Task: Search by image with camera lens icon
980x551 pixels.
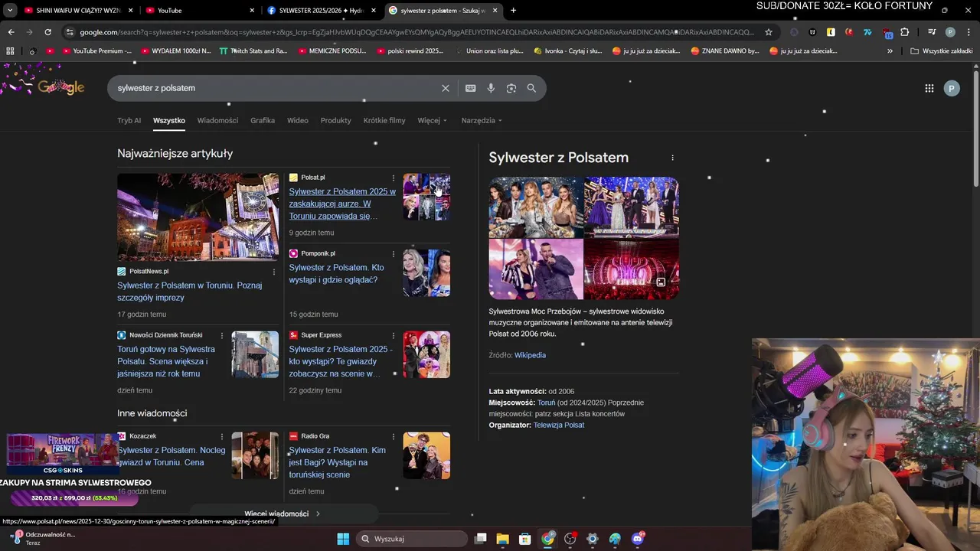Action: pos(511,88)
